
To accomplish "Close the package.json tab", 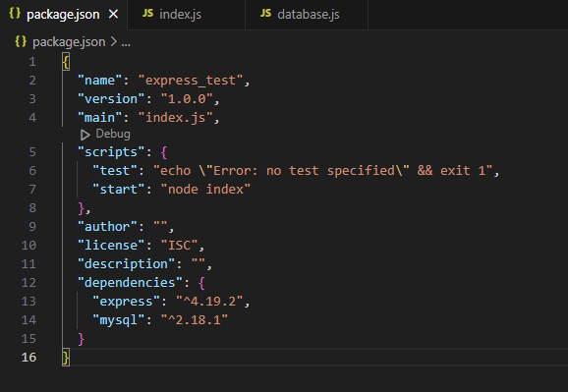I will pos(113,15).
